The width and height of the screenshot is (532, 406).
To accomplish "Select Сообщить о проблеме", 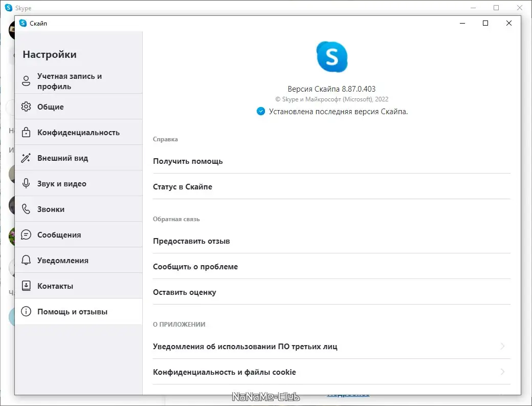I will tap(331, 267).
